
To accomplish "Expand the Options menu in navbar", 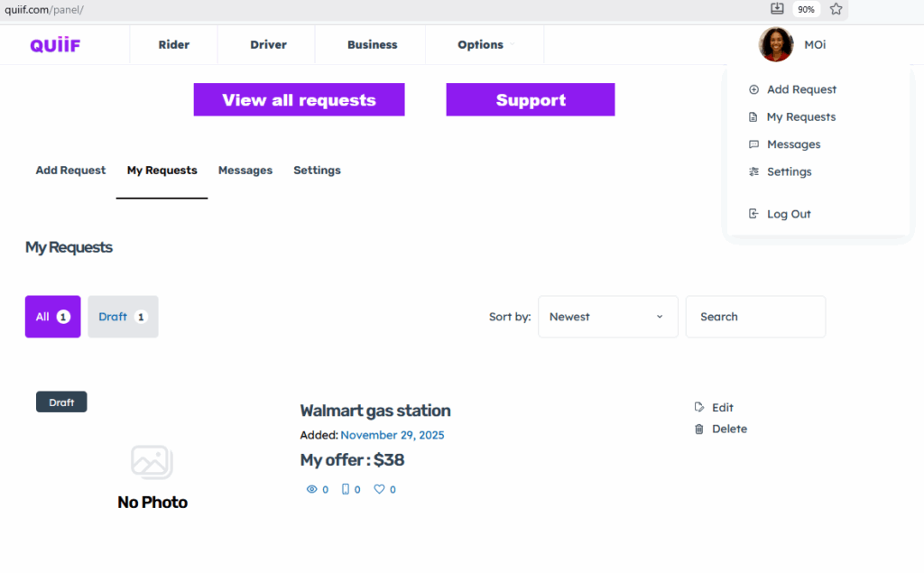I will 485,45.
